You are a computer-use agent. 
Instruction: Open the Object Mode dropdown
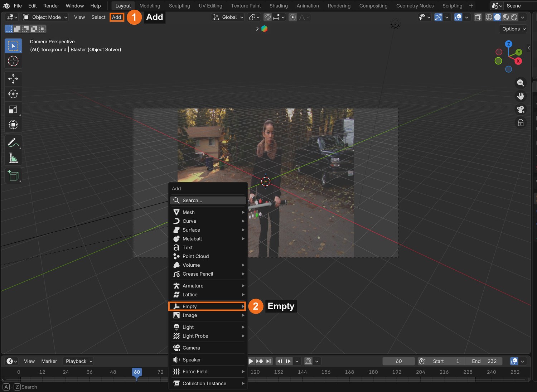[x=45, y=17]
